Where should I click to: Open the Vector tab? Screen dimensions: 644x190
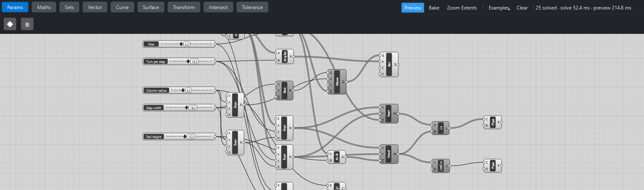pos(95,7)
